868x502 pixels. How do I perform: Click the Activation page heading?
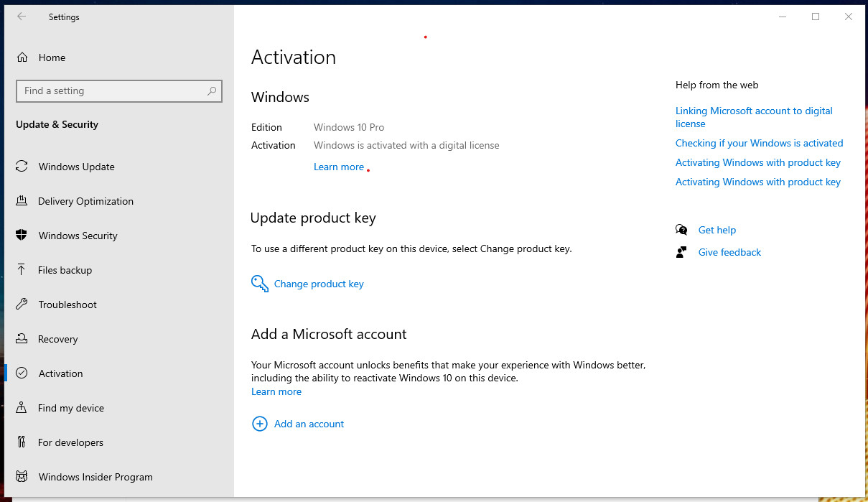(294, 57)
